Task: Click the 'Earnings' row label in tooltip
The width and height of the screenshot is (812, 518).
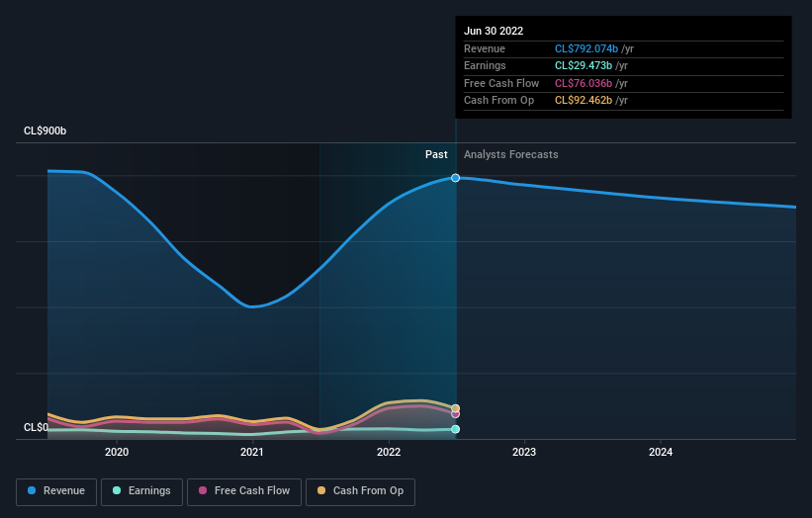Action: click(x=485, y=65)
